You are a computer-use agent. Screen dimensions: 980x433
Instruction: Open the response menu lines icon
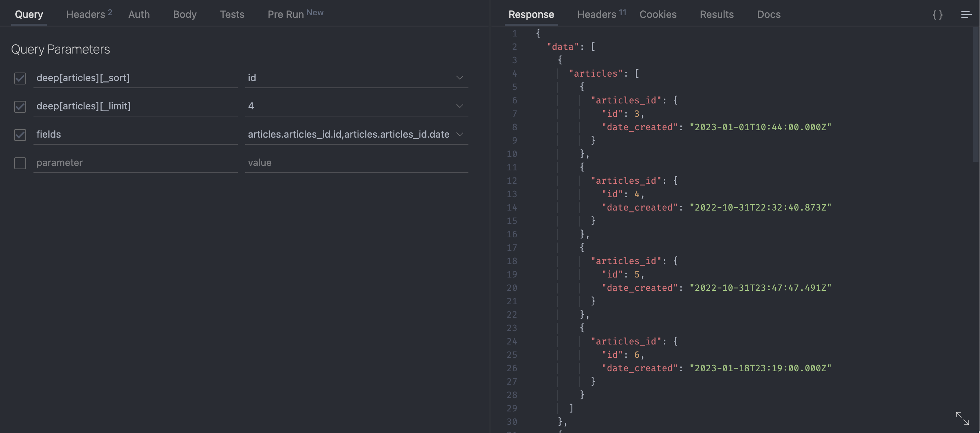(x=966, y=15)
